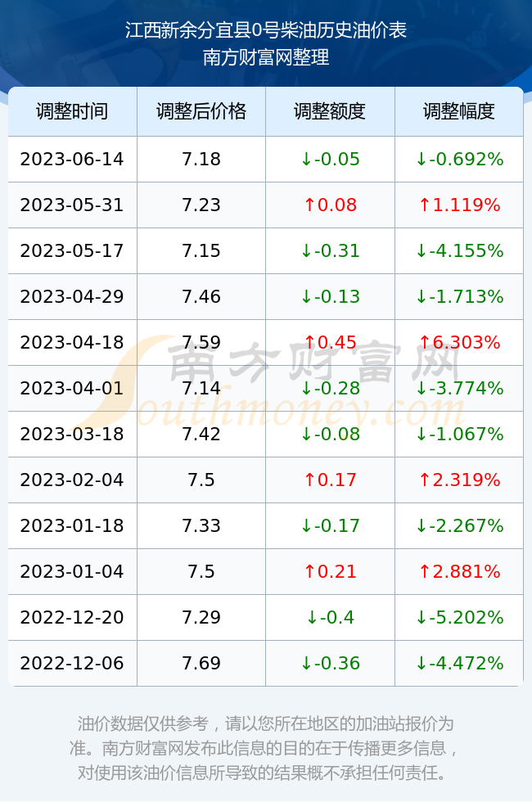
Task: Click the 调整幅度 column header
Action: click(459, 111)
